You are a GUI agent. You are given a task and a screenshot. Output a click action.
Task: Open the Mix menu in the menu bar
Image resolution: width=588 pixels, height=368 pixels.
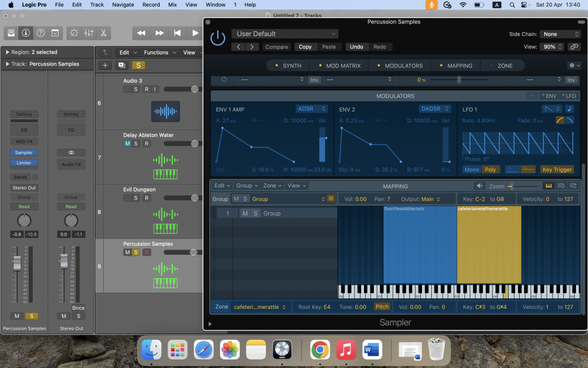click(172, 5)
